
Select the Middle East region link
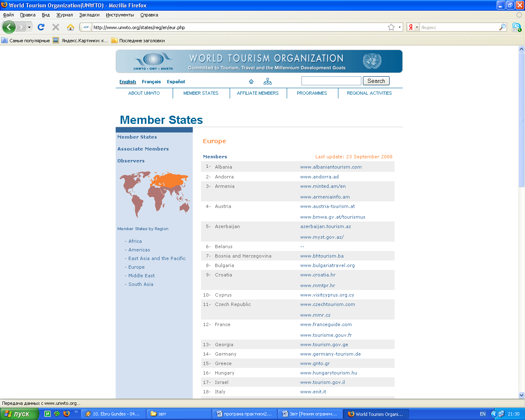pos(142,276)
